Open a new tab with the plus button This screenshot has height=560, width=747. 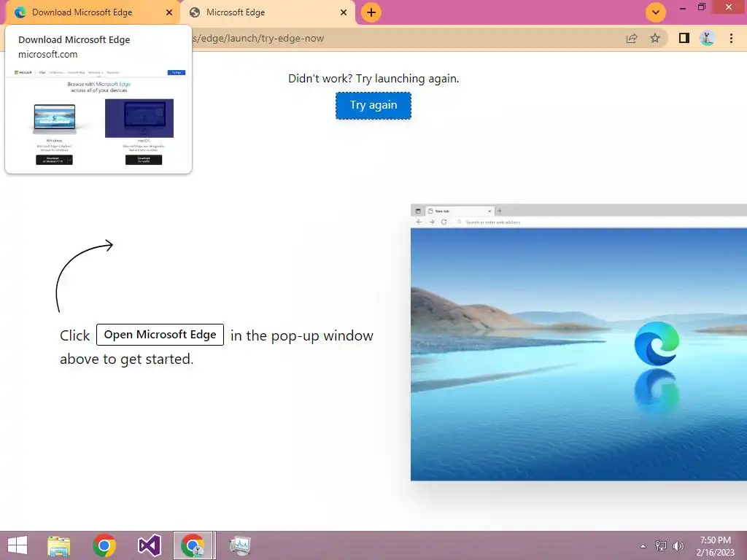click(371, 12)
